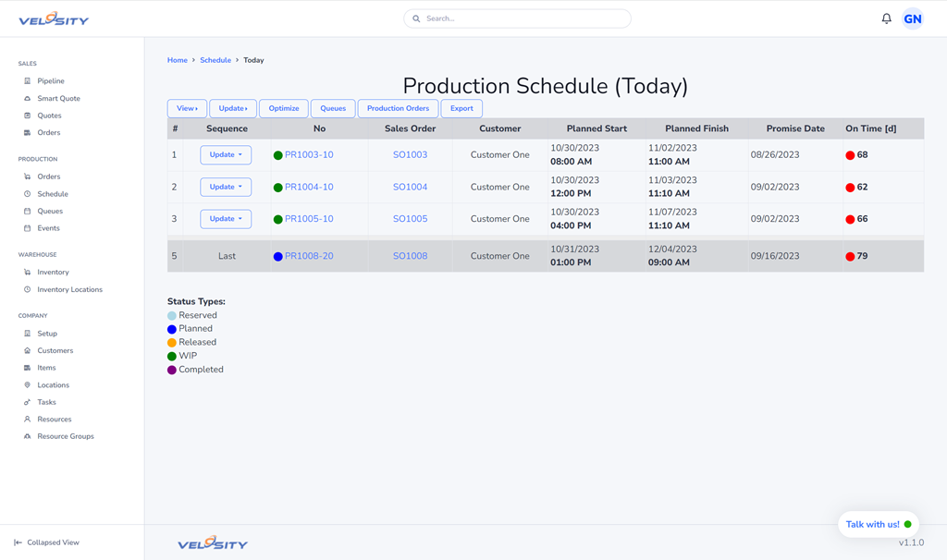
Task: Click the Pipeline icon in the sidebar
Action: 27,81
